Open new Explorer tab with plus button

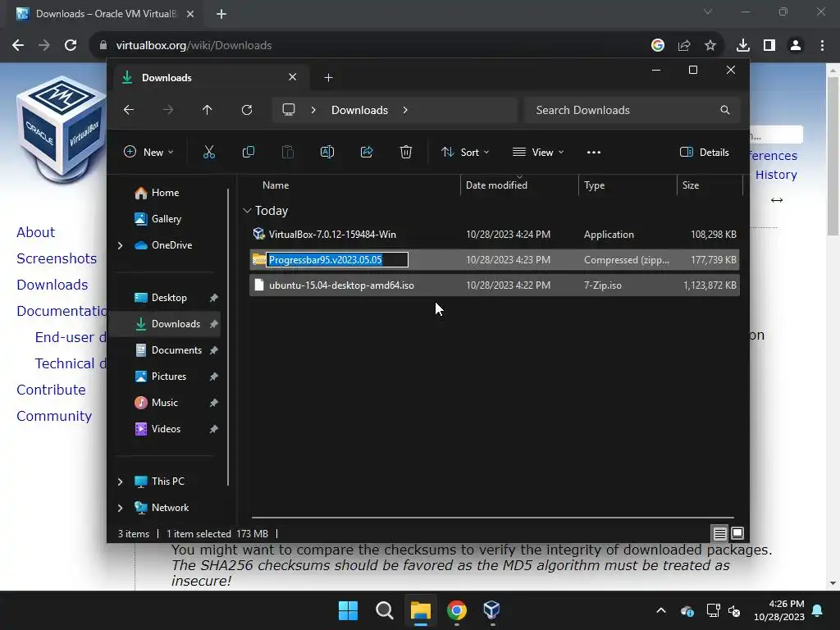328,78
